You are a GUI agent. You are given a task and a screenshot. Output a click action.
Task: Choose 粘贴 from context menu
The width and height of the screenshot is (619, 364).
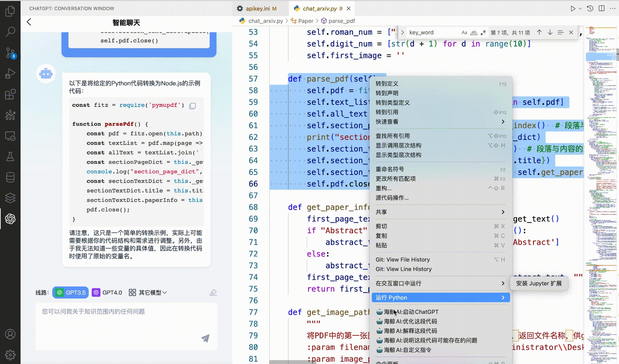click(441, 245)
